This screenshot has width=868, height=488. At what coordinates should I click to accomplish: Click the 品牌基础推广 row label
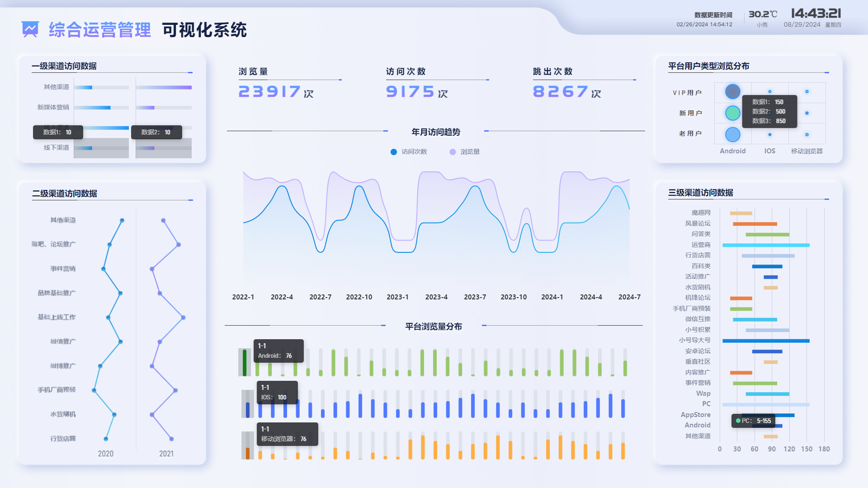[57, 293]
